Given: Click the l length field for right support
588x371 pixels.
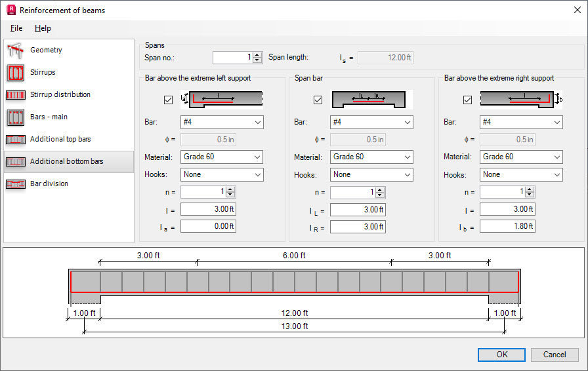Looking at the screenshot, I should [507, 209].
